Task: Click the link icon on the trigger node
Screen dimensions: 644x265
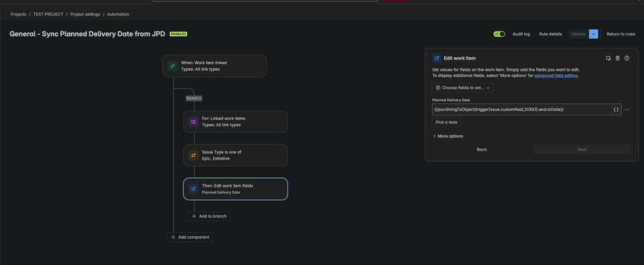Action: pos(173,66)
